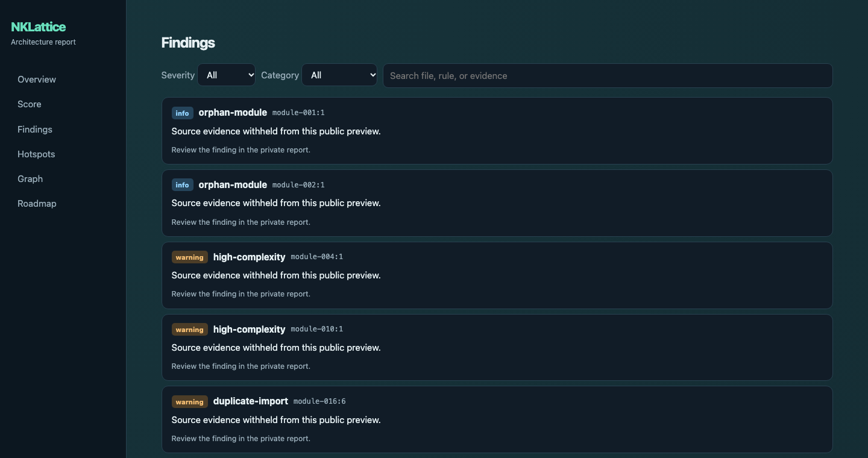Image resolution: width=868 pixels, height=458 pixels.
Task: Click the Architecture report subtitle
Action: pos(43,42)
